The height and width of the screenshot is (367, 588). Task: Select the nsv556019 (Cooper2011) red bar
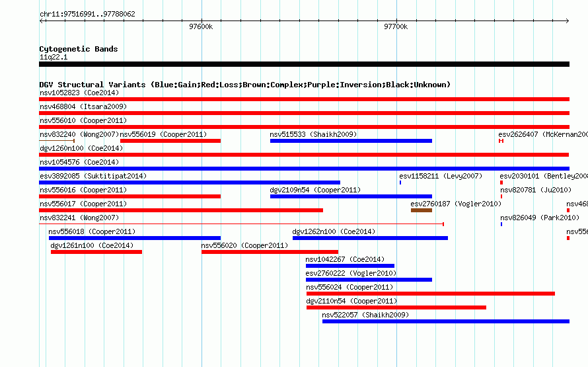(x=170, y=141)
